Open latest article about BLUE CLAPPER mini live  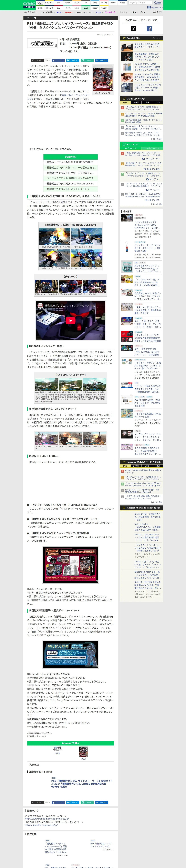[147, 225]
